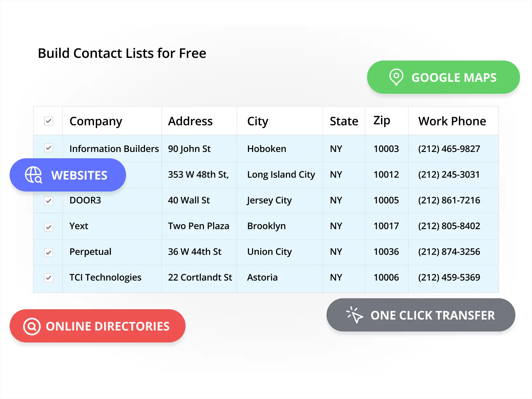Click phone number (212) 861-7216

(449, 200)
